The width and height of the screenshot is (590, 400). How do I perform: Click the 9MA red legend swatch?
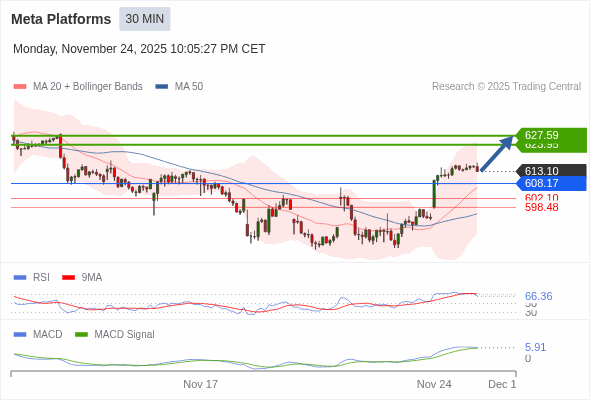click(68, 278)
